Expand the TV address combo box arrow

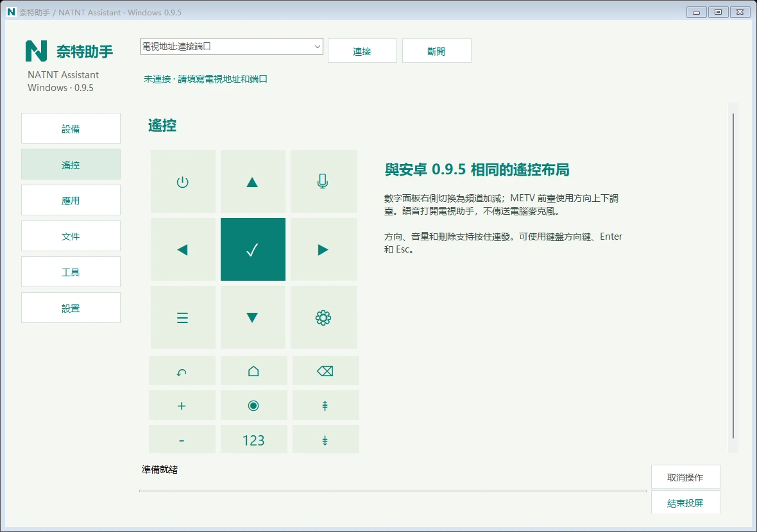coord(317,47)
